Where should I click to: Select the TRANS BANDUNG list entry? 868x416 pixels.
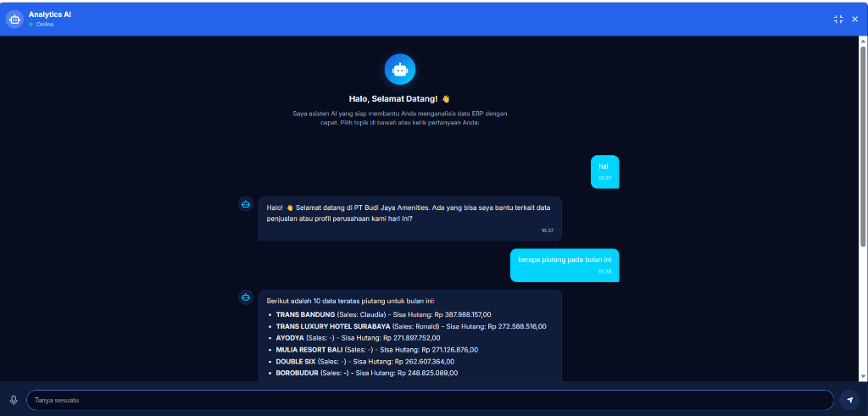[x=383, y=314]
